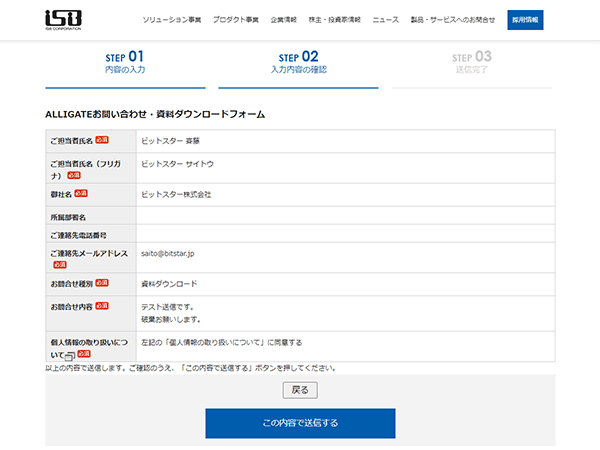
Task: Click required badge beside お問合せ種別
Action: (102, 283)
